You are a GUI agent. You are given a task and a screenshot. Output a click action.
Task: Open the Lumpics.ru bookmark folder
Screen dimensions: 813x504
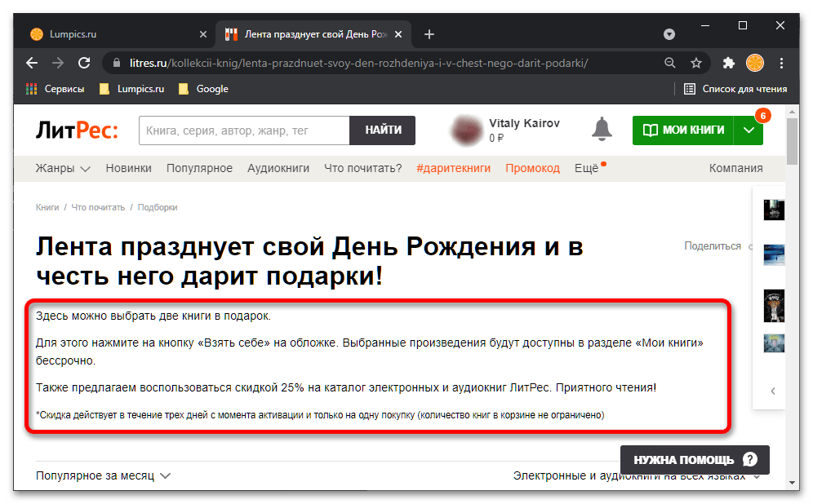(x=131, y=89)
